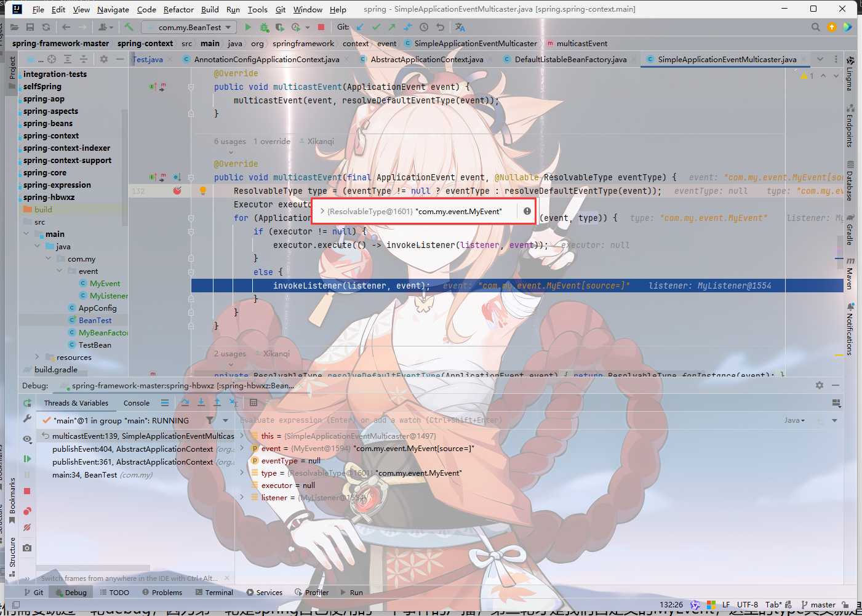The width and height of the screenshot is (862, 616).
Task: Click the Translate icon in toolbar
Action: point(460,27)
